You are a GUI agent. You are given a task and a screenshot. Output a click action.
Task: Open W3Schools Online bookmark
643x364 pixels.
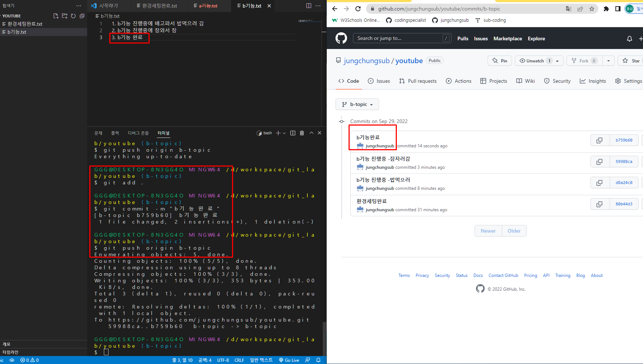point(356,20)
